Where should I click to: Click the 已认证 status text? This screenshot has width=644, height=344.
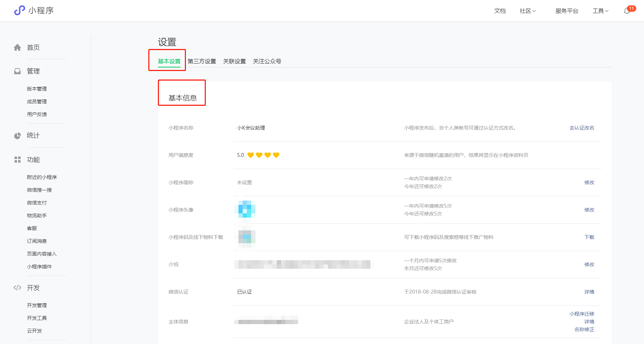click(x=244, y=292)
